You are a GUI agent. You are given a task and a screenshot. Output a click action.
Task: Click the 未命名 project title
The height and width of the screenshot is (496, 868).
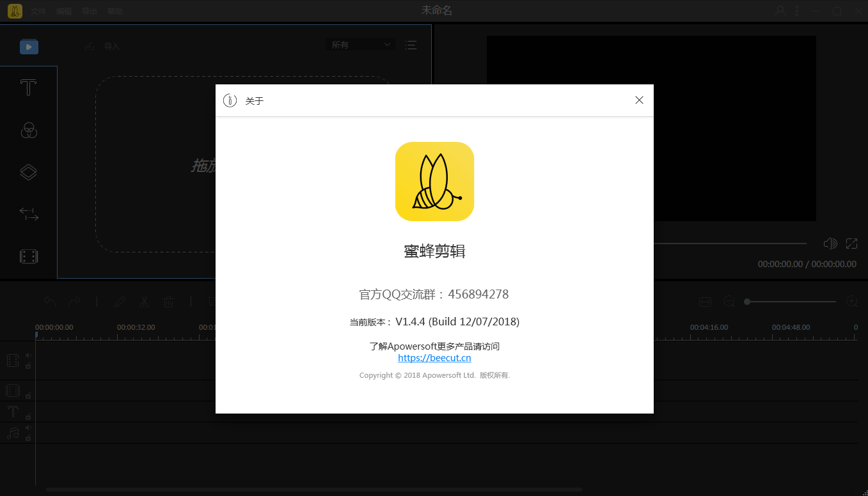[437, 11]
